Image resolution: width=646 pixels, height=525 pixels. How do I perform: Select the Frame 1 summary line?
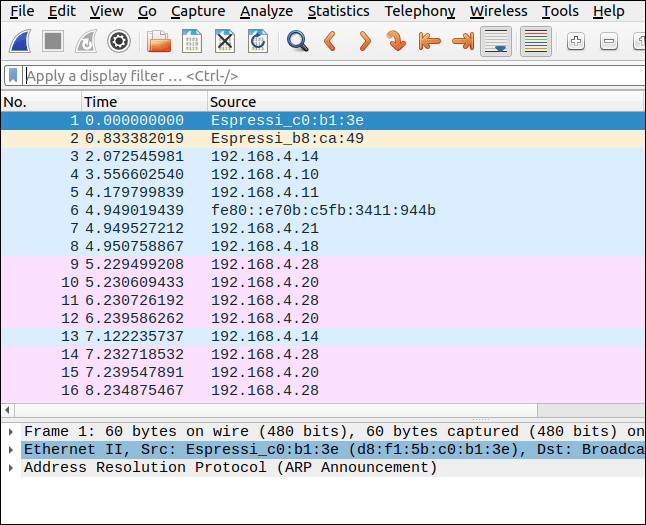coord(333,431)
